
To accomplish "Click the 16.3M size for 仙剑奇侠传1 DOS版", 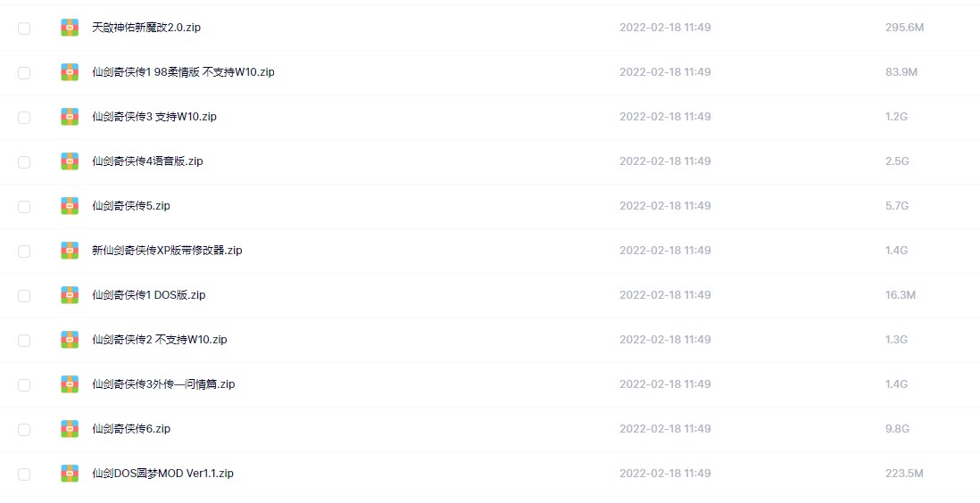I will coord(900,295).
